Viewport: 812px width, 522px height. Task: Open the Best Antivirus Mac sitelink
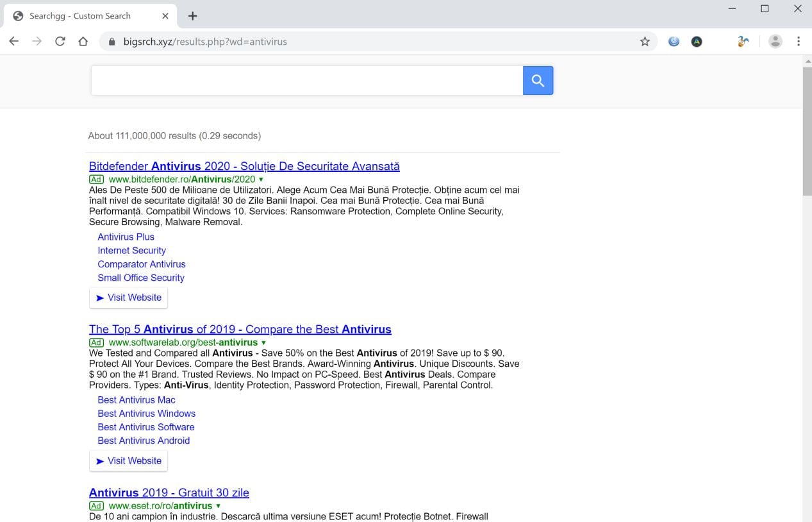(x=137, y=400)
